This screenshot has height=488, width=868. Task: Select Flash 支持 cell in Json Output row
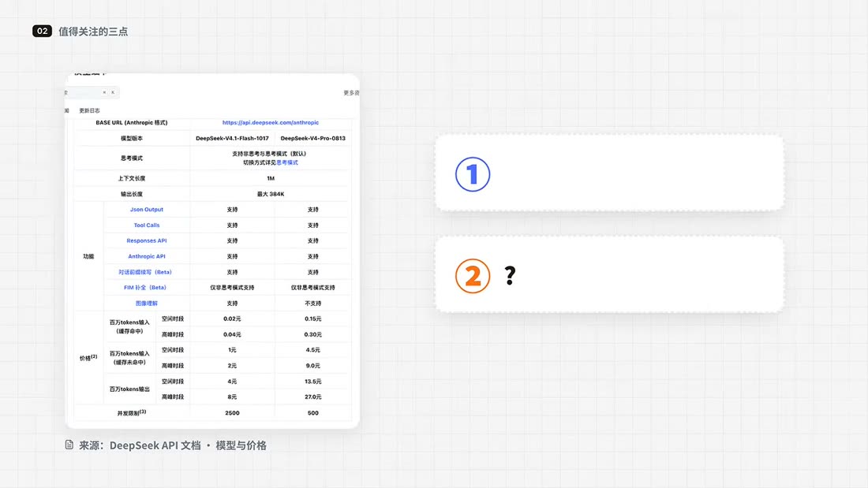point(232,210)
